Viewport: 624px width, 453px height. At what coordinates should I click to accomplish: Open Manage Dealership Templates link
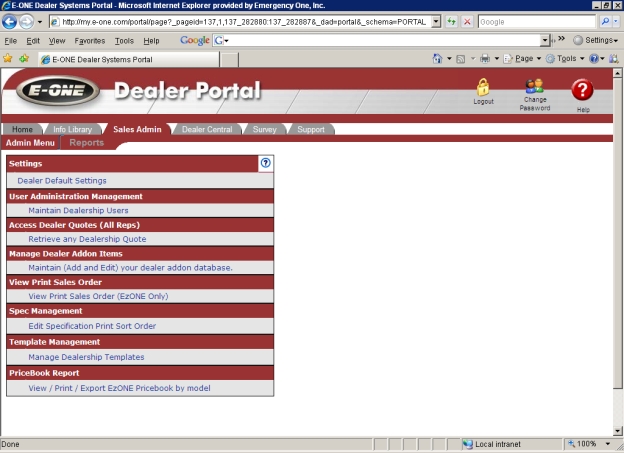tap(86, 357)
